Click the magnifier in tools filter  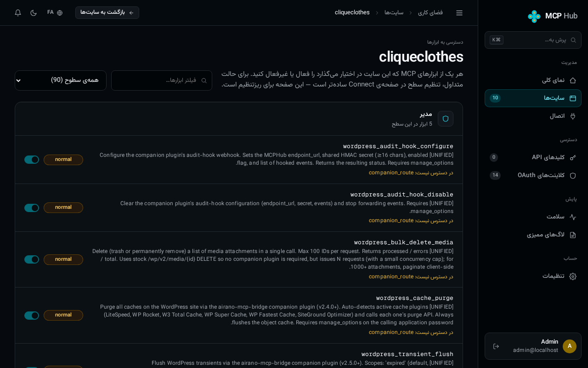[204, 80]
